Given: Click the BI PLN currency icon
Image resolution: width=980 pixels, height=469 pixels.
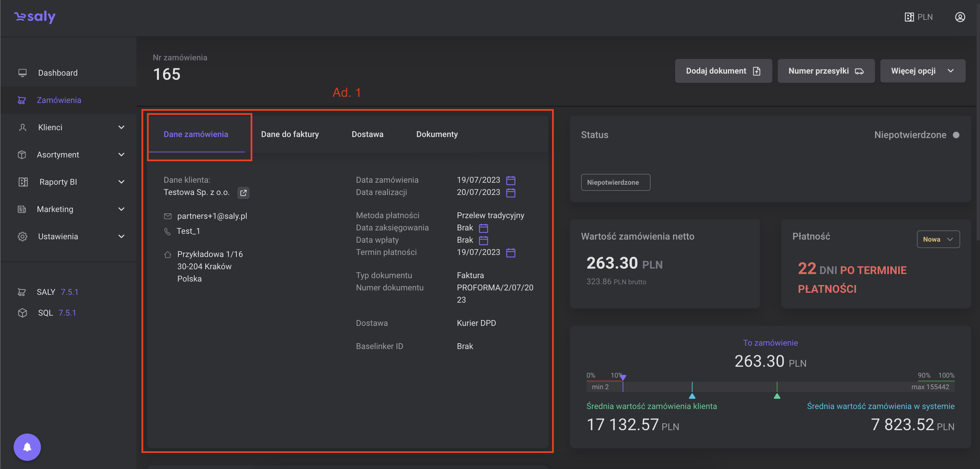Looking at the screenshot, I should (x=909, y=17).
